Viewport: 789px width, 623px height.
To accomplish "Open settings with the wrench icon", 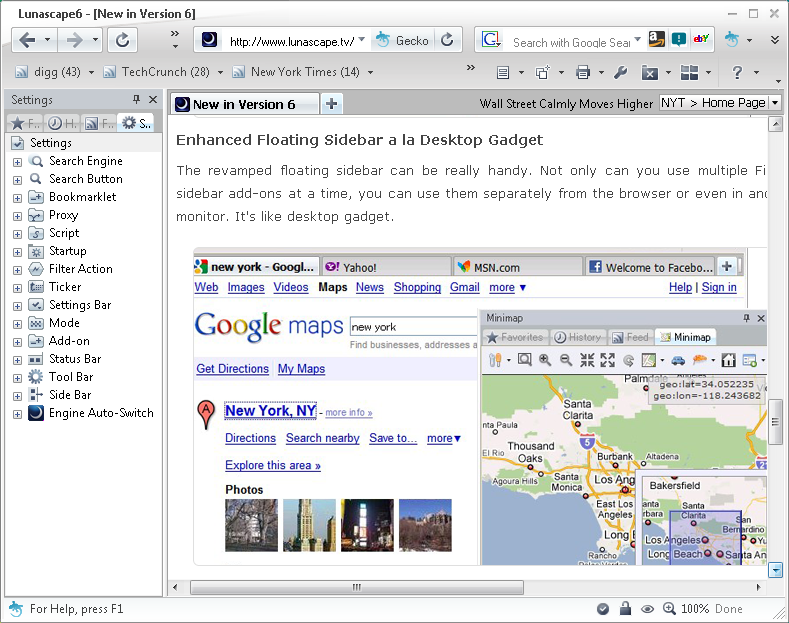I will click(x=620, y=73).
